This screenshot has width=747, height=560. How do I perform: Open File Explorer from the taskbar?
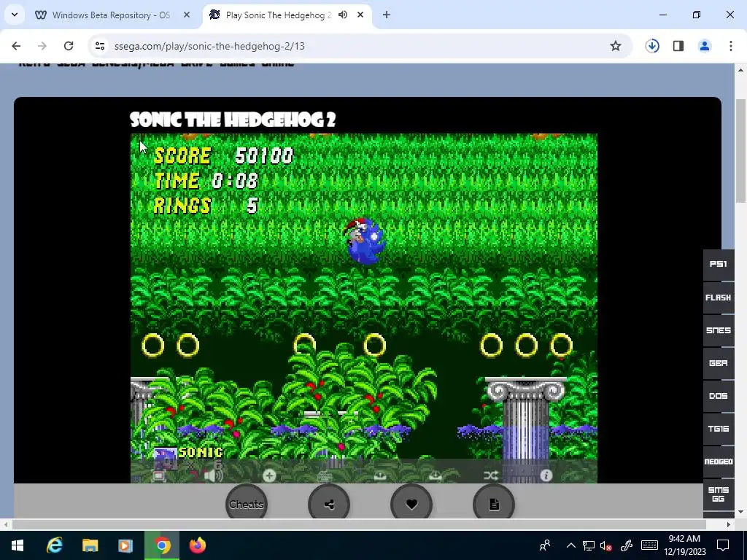pos(90,545)
